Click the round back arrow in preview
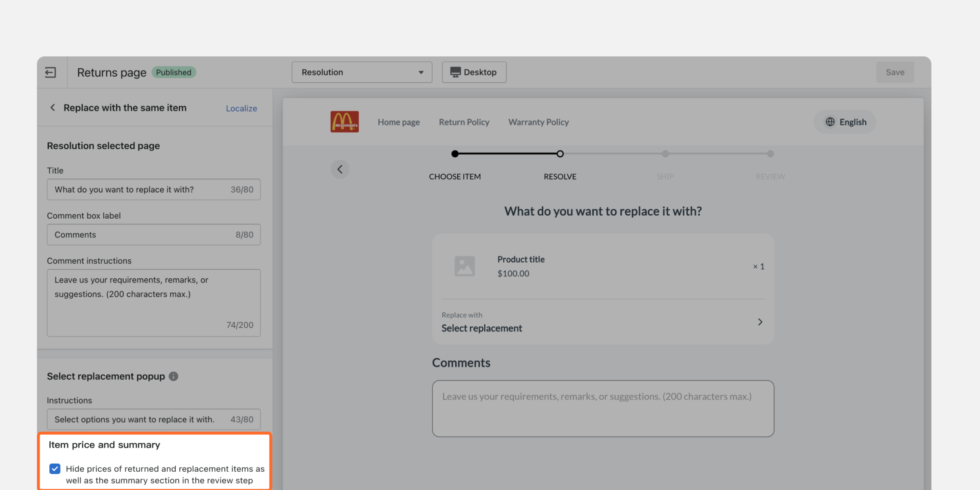The image size is (980, 490). click(340, 169)
